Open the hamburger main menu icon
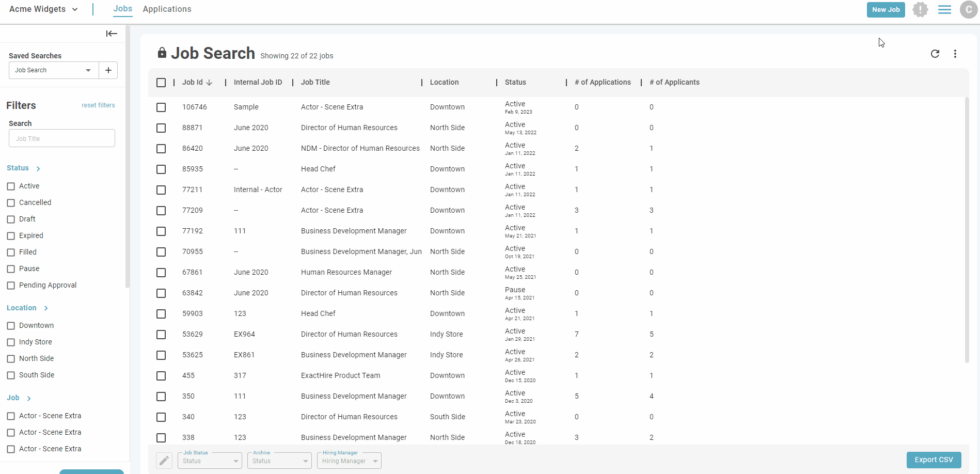The width and height of the screenshot is (980, 474). [x=945, y=9]
